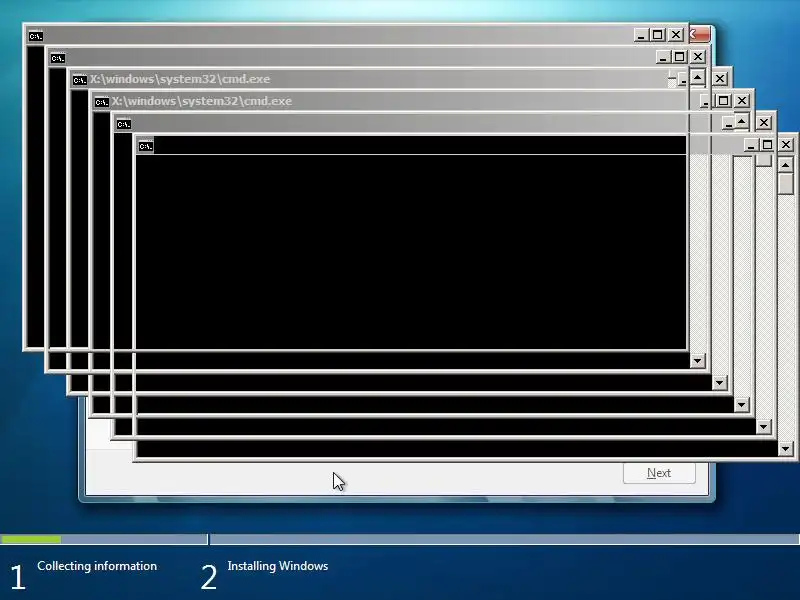Open the system menu icon of the backmost cmd window
The image size is (800, 600).
[36, 36]
